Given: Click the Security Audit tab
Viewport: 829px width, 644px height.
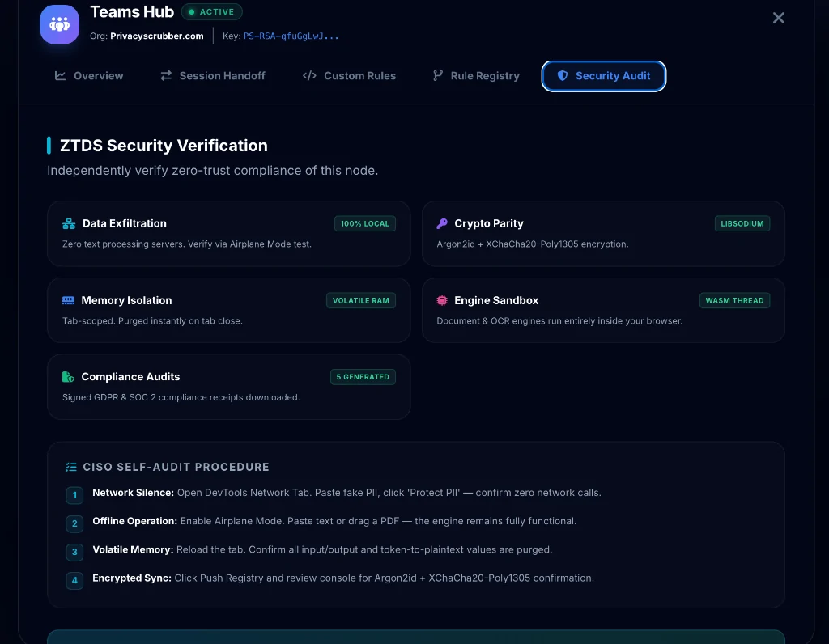Looking at the screenshot, I should (604, 76).
